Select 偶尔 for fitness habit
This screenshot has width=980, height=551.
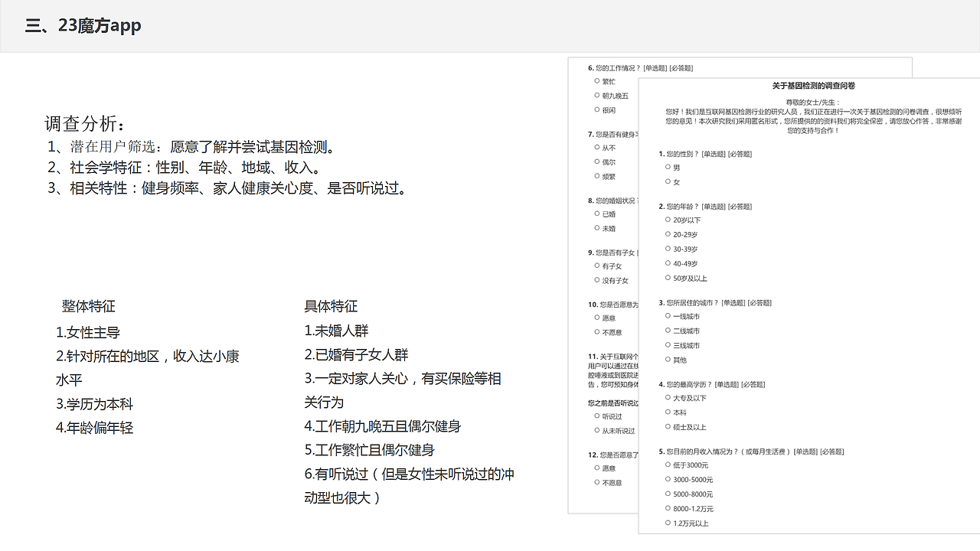tap(597, 161)
